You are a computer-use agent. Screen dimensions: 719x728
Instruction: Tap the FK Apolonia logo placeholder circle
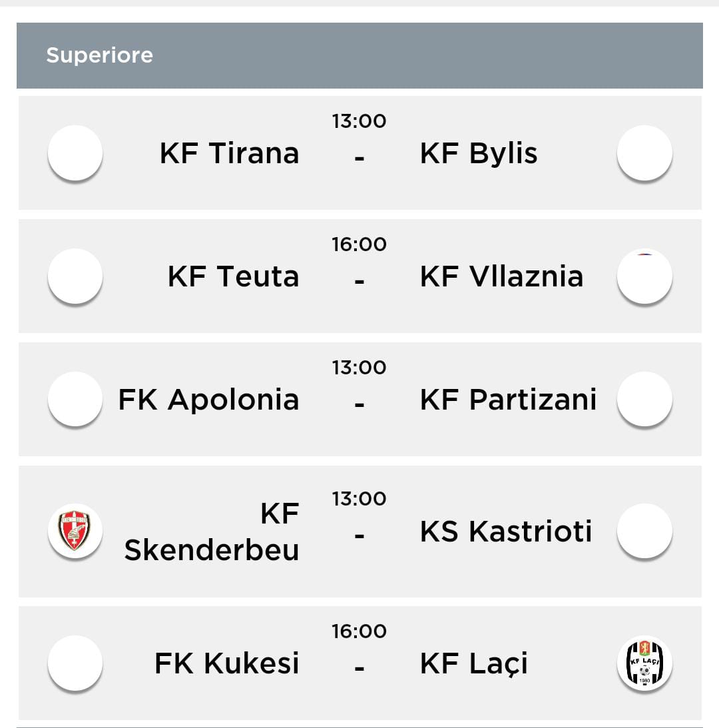point(75,399)
